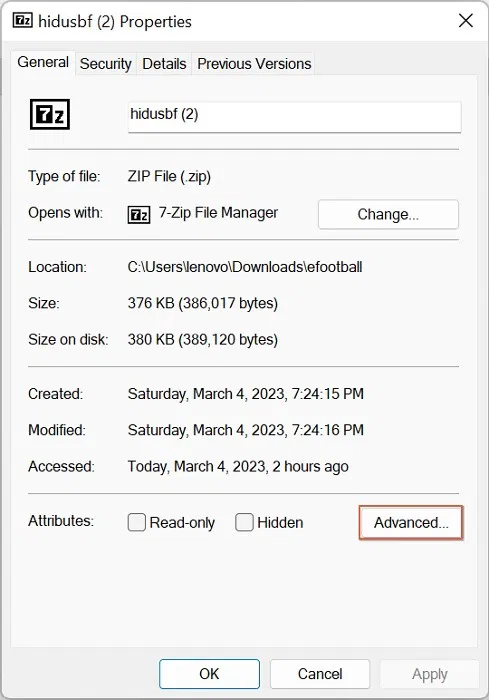Screen dimensions: 489x700
Task: Switch to the Security tab
Action: pyautogui.click(x=106, y=64)
